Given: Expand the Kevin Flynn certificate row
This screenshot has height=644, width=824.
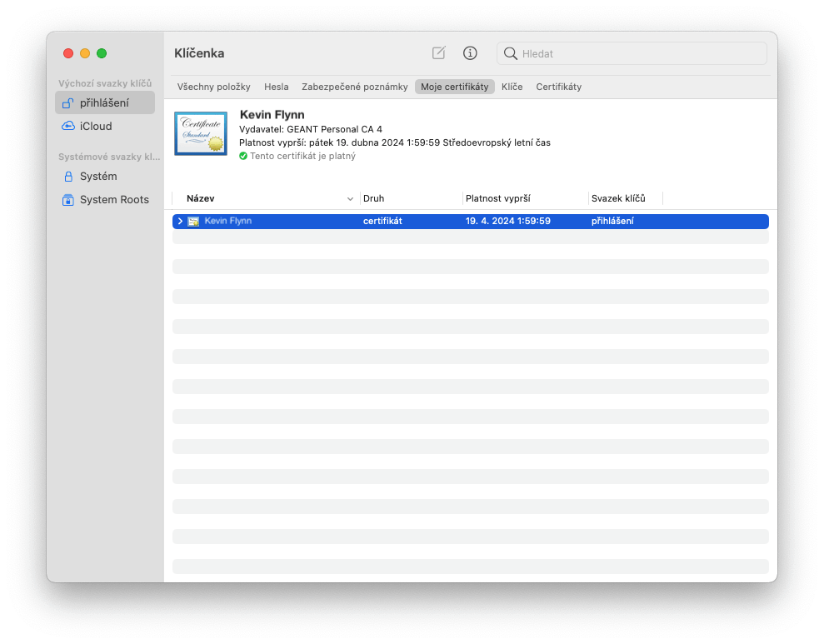Looking at the screenshot, I should 180,221.
